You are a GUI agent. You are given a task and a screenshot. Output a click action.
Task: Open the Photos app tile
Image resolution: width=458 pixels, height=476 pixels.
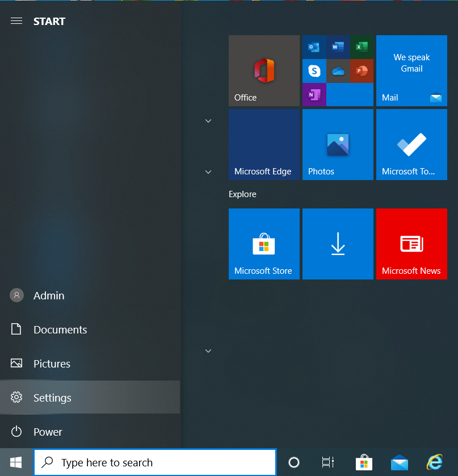pyautogui.click(x=338, y=144)
